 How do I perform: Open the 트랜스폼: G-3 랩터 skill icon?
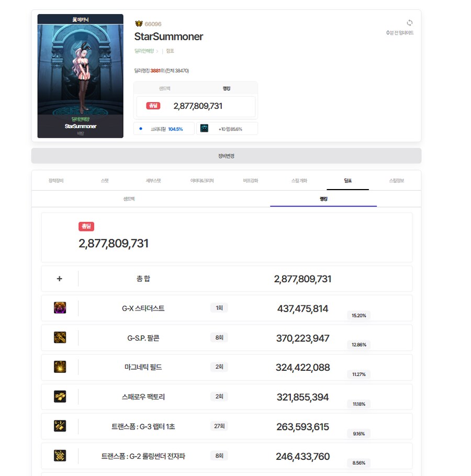click(x=60, y=426)
